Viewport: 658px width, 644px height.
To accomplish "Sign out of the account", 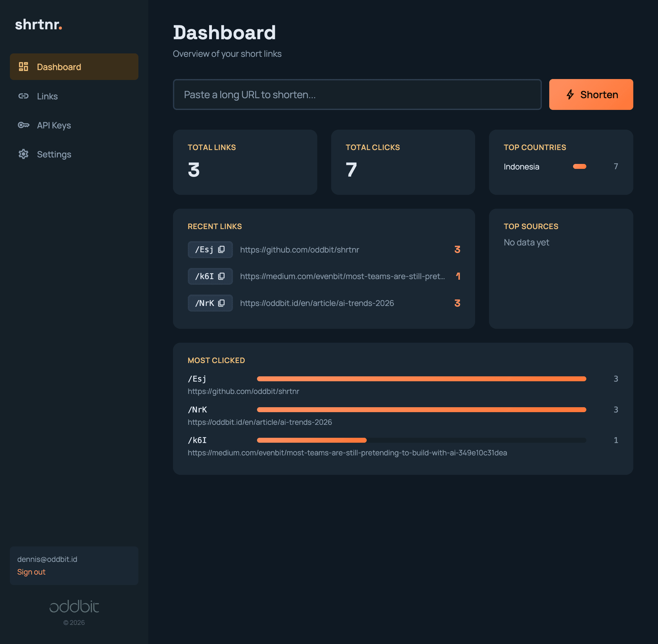I will click(31, 572).
